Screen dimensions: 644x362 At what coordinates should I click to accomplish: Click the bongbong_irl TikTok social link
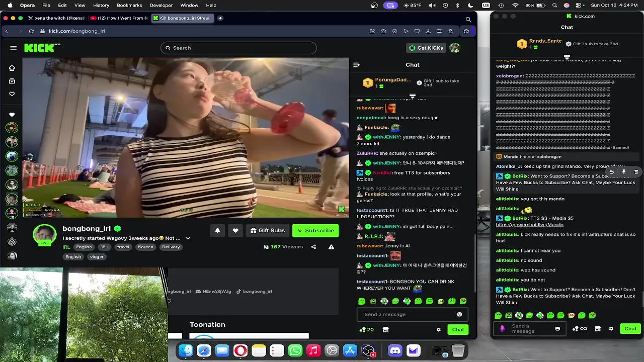pos(254,292)
